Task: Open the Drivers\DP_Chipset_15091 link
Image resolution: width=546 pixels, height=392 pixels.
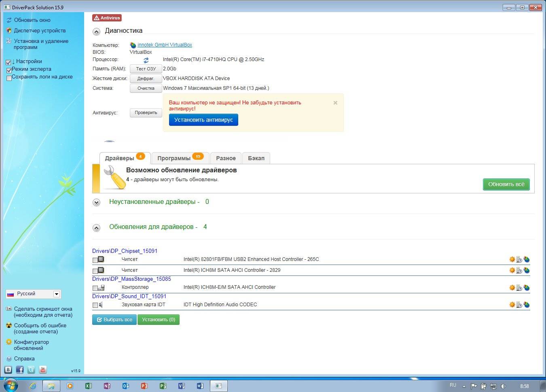Action: 125,251
